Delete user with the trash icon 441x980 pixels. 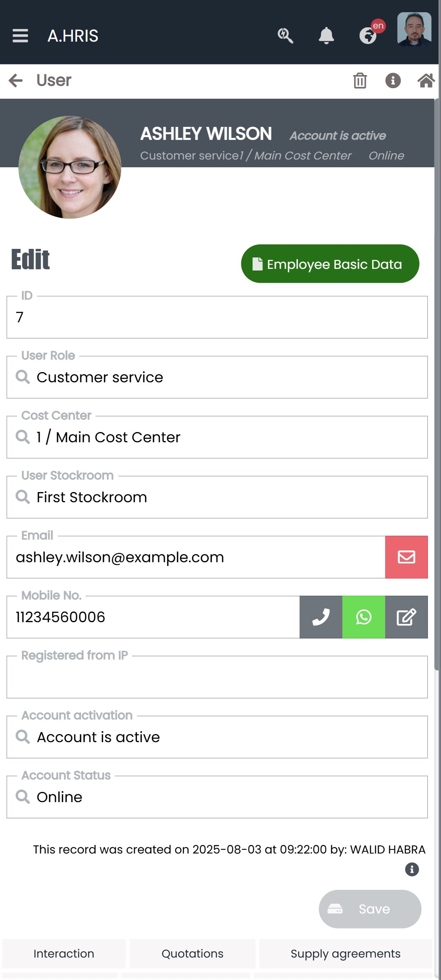(360, 81)
